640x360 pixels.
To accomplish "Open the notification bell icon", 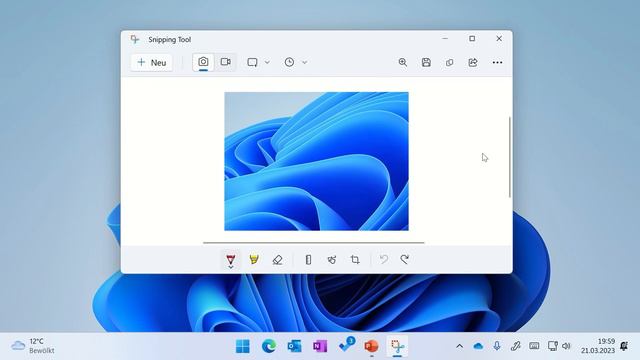I will [624, 346].
